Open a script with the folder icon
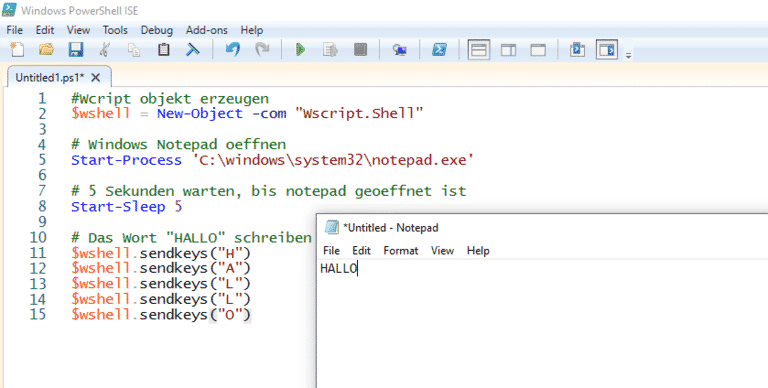 click(x=46, y=49)
